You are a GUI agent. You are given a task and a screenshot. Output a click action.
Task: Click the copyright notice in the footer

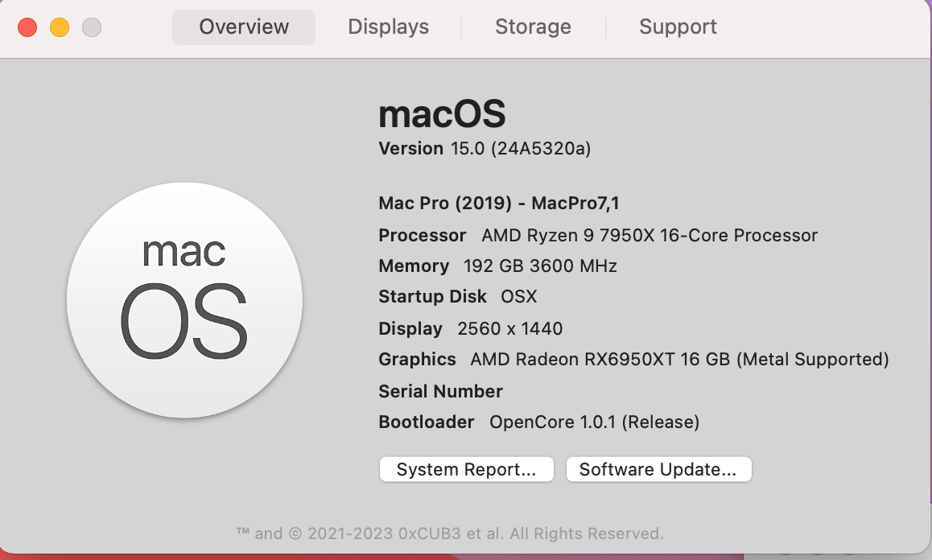(449, 533)
